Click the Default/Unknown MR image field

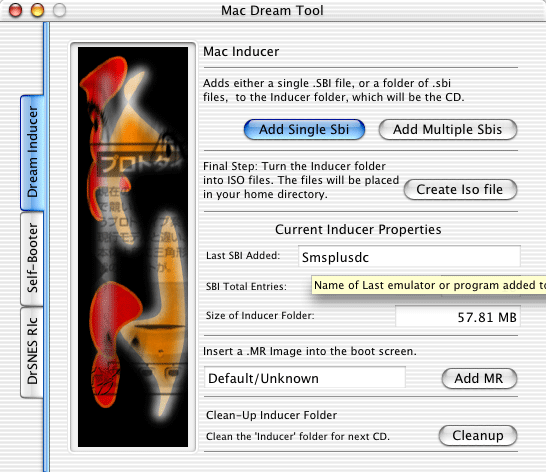point(305,377)
